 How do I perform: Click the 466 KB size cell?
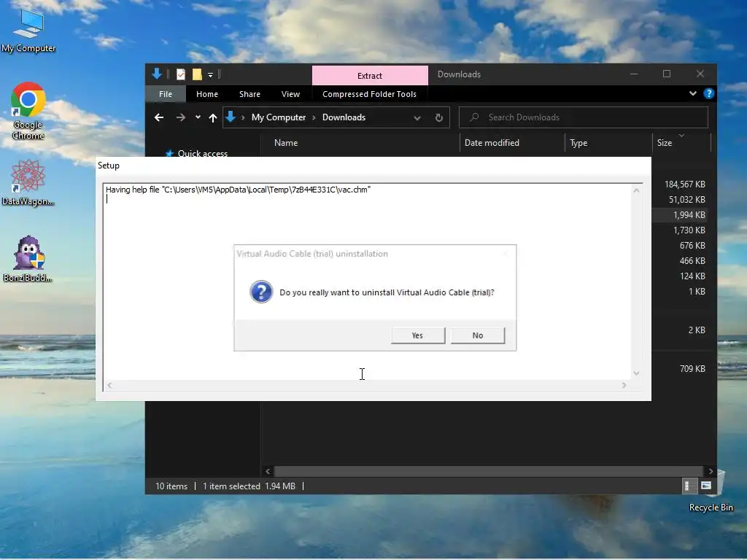692,261
